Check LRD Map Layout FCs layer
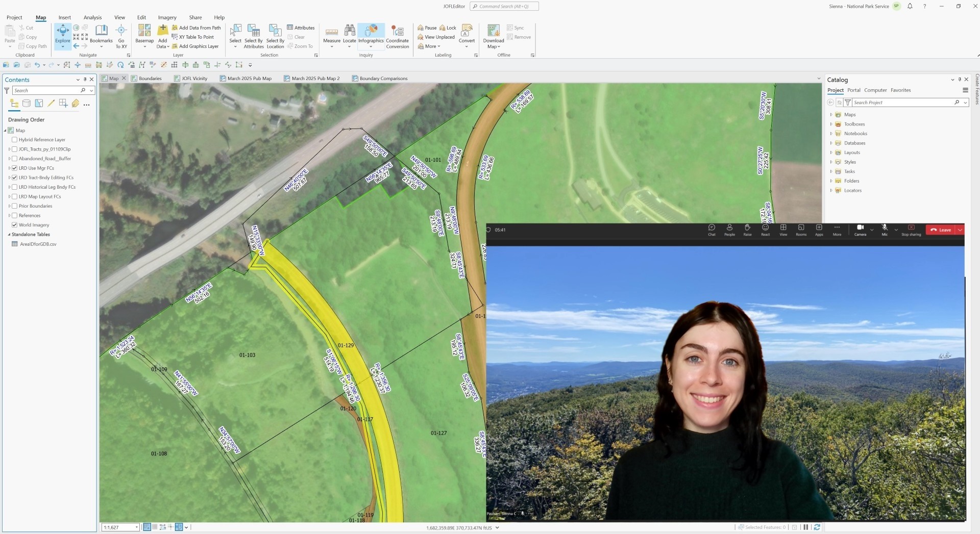The height and width of the screenshot is (534, 980). 15,196
